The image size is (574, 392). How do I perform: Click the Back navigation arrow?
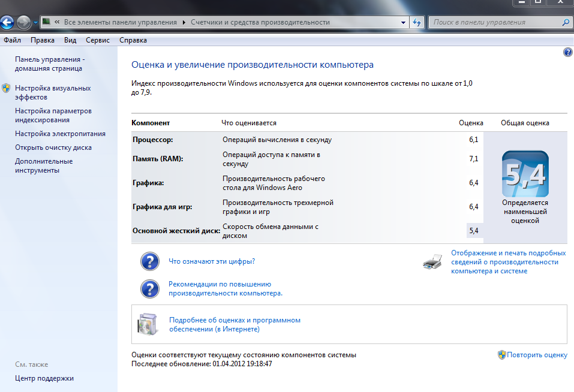pyautogui.click(x=7, y=22)
